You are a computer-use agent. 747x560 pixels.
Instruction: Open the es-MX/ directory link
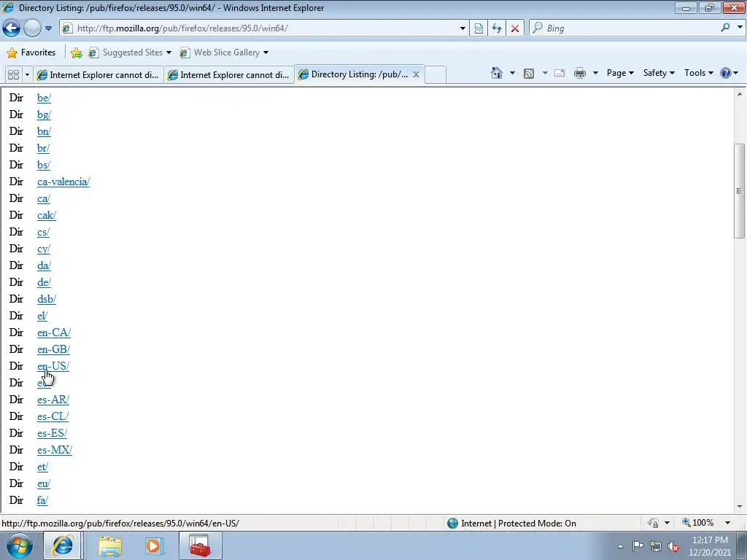pos(55,450)
